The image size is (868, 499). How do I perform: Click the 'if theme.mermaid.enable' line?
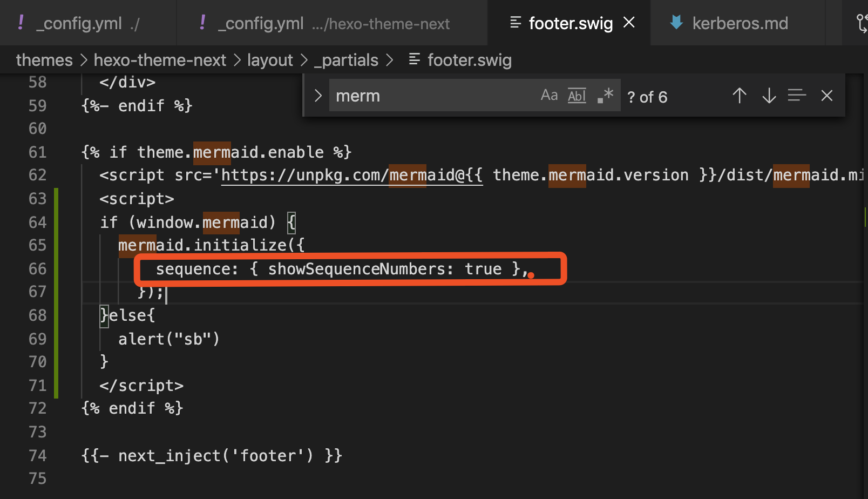coord(216,152)
